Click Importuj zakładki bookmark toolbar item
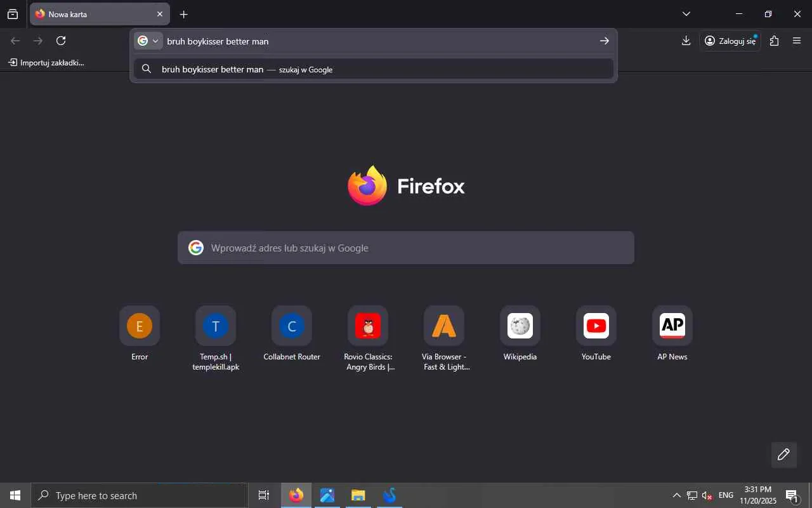 pos(46,62)
